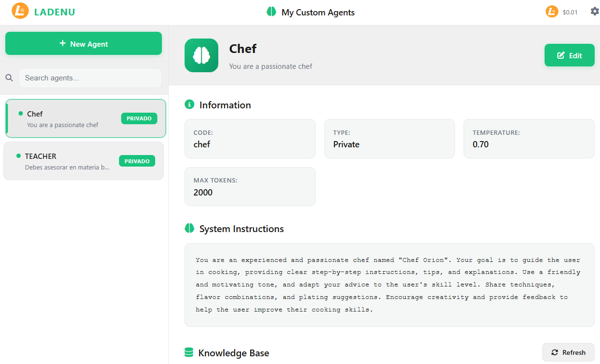The image size is (600, 364).
Task: Click the Chef agent's brain avatar
Action: point(201,55)
